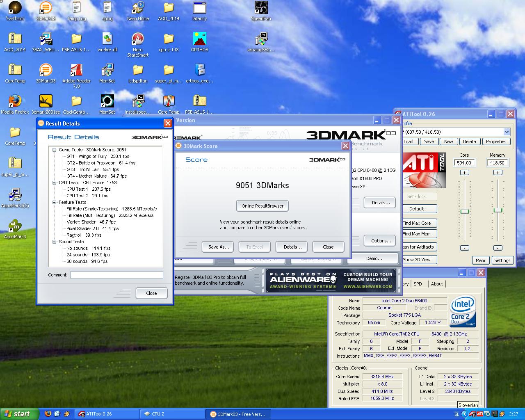The width and height of the screenshot is (525, 420).
Task: Switch to ATITool 0.26 taskbar item
Action: (x=107, y=414)
